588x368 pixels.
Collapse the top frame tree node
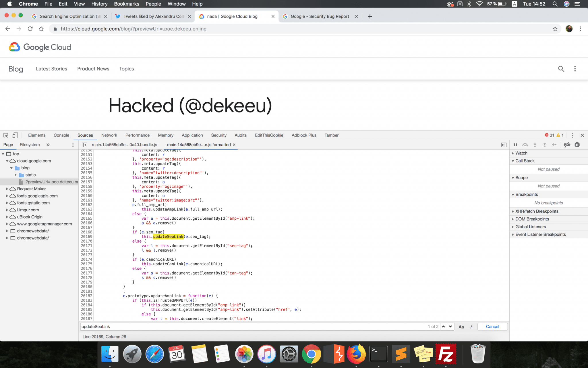coord(3,154)
